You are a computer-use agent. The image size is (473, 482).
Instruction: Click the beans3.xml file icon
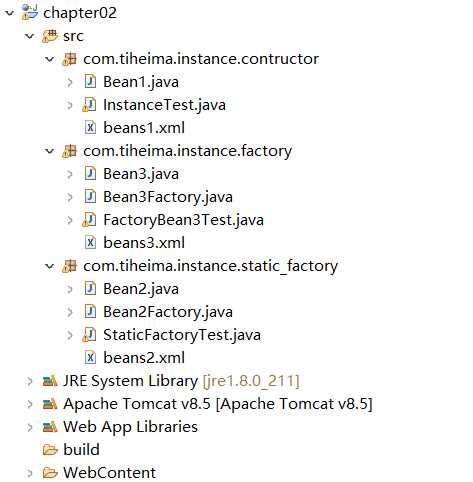pos(90,243)
